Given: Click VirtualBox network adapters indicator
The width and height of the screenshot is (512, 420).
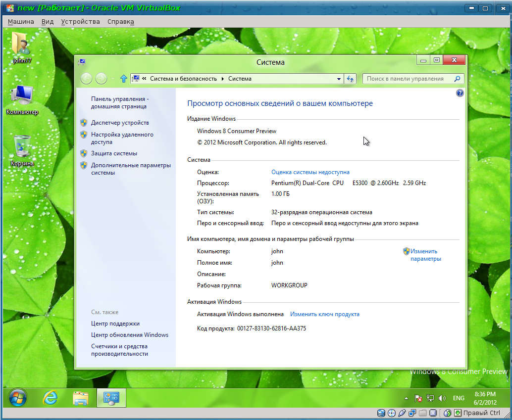Looking at the screenshot, I should click(412, 413).
